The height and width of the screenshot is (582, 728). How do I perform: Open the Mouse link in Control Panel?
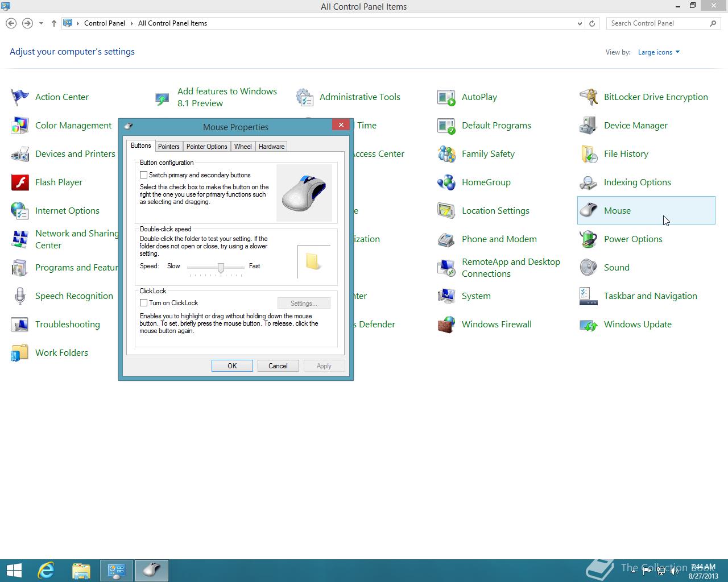coord(617,211)
